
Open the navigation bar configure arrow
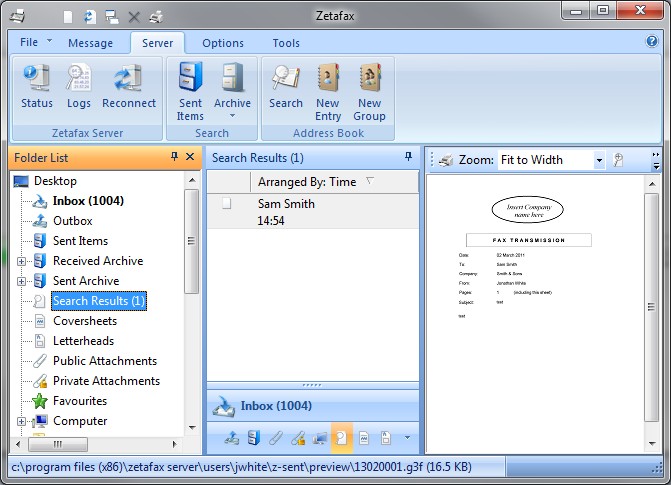point(407,438)
